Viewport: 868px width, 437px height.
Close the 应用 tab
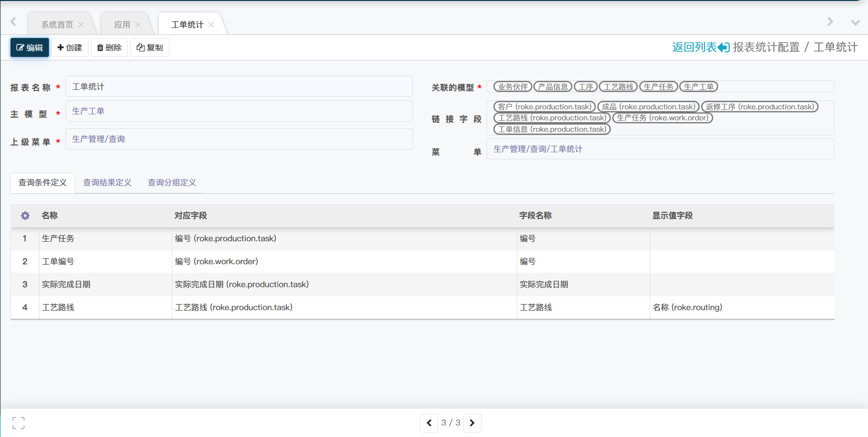[138, 25]
